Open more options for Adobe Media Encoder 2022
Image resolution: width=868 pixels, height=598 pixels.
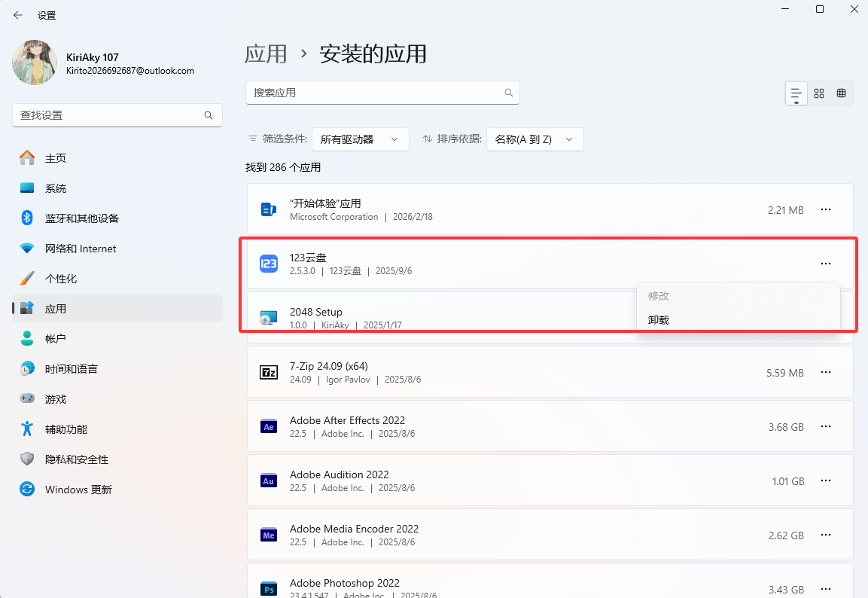(x=825, y=535)
